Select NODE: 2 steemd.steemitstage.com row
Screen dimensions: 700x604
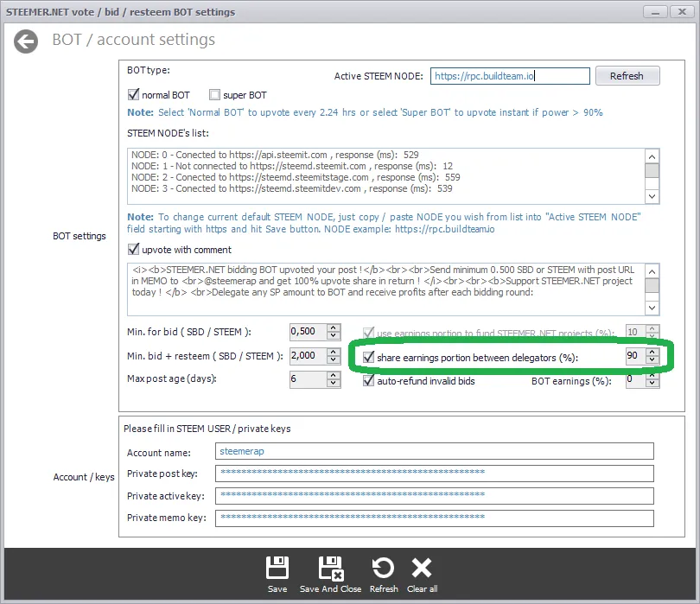pos(296,177)
